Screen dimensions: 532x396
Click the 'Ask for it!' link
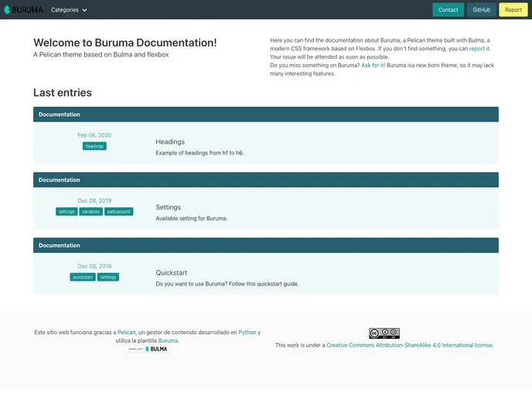(373, 65)
